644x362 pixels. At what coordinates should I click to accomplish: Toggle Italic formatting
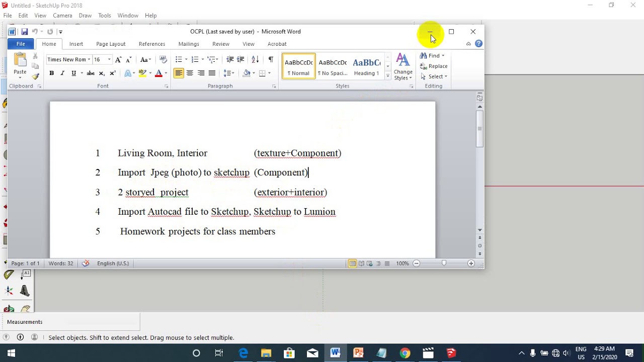62,73
